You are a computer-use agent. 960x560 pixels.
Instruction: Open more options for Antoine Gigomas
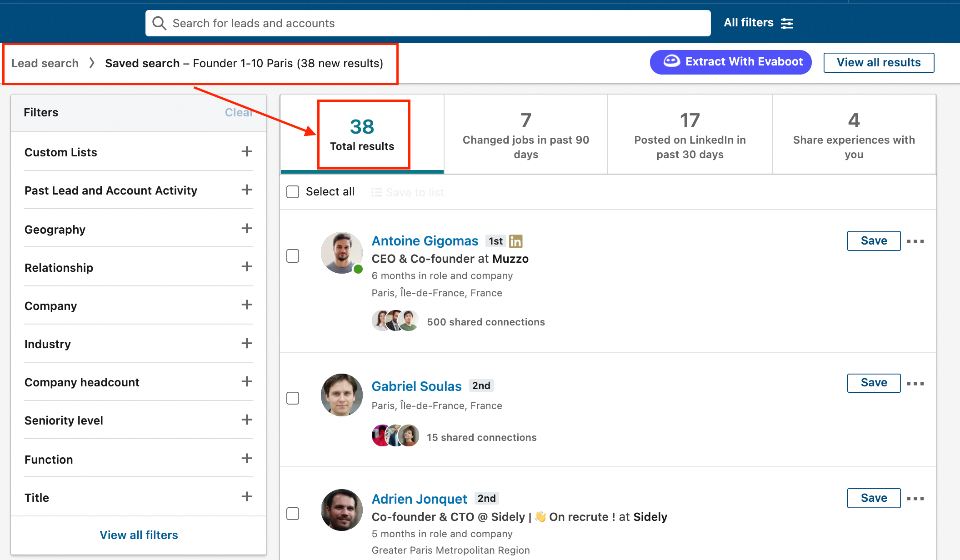coord(915,241)
